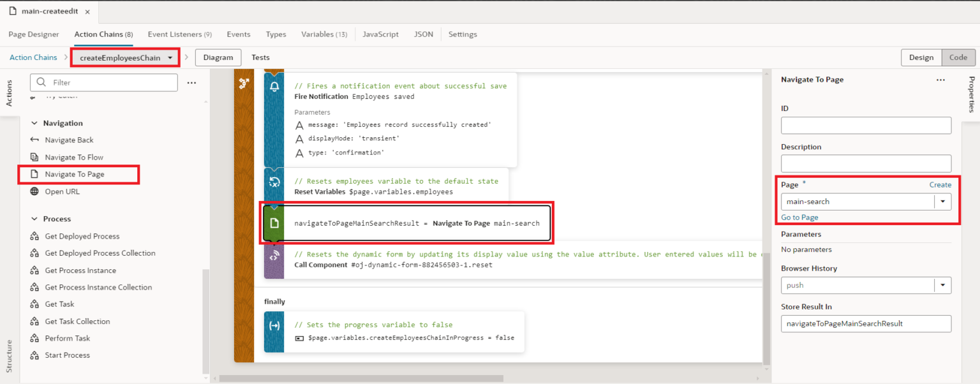The image size is (980, 384).
Task: Switch to Code view
Action: click(x=958, y=57)
